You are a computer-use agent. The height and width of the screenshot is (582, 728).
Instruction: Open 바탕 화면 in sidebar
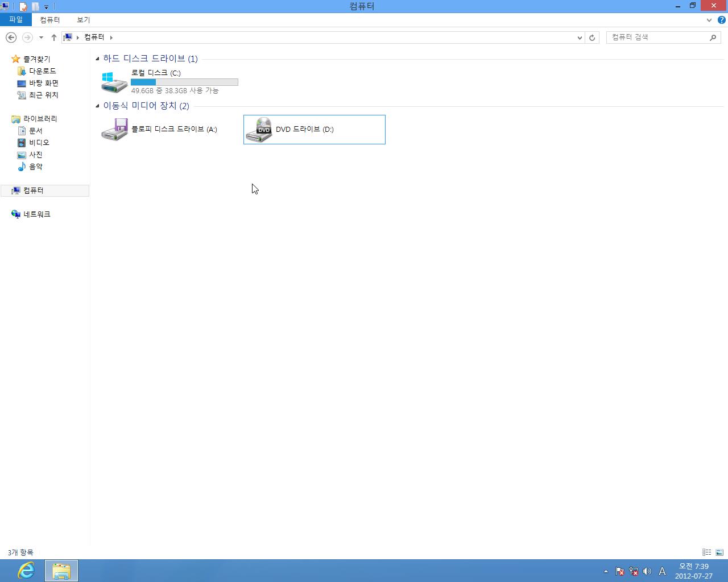(44, 83)
